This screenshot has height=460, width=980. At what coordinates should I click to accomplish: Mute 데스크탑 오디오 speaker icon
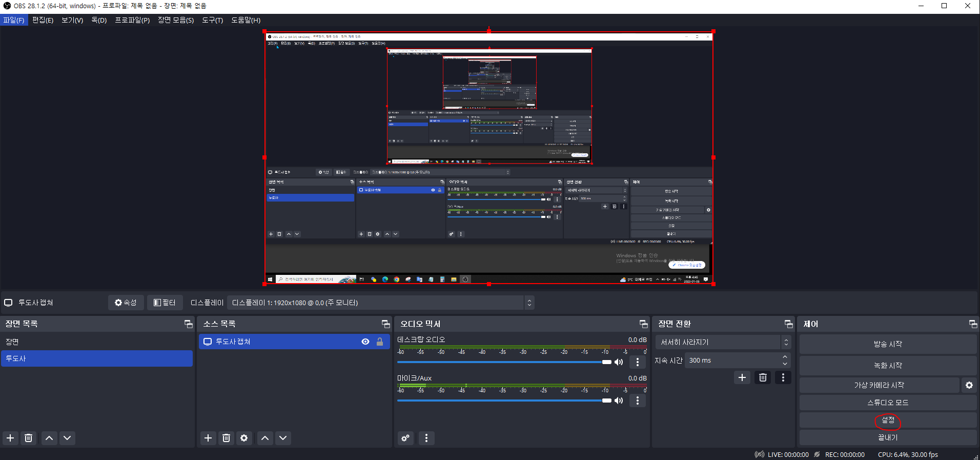(619, 362)
